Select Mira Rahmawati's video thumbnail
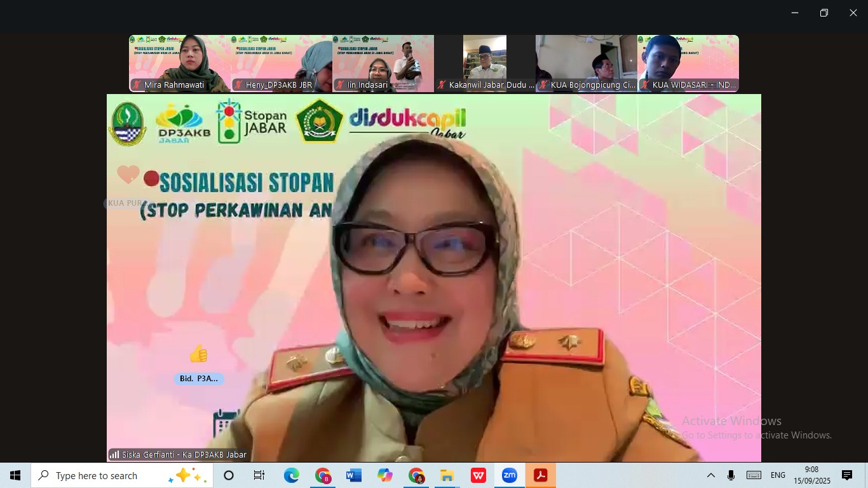This screenshot has width=868, height=488. [x=180, y=64]
